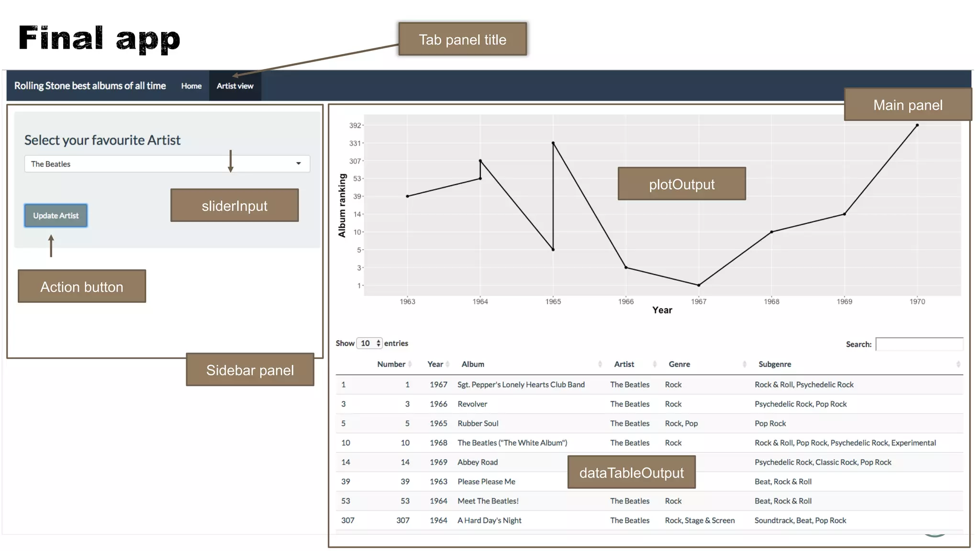
Task: Click the Soundtrack, Beat, Pop Rock subgenre cell
Action: [800, 520]
